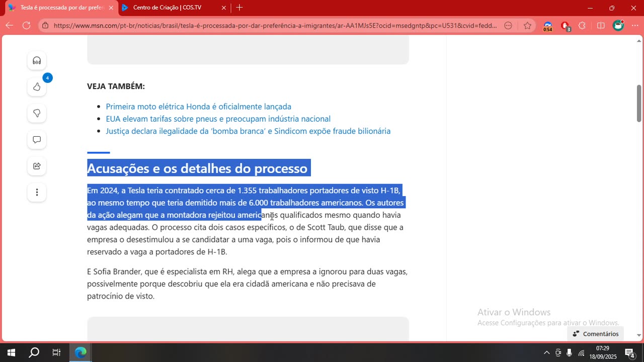Click the scrollbar down arrow
Screen dimensions: 644x362
(639, 335)
